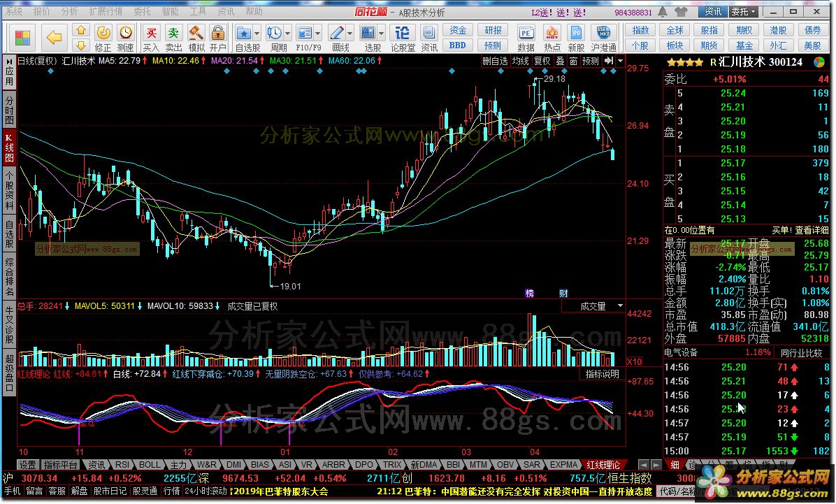Click the colorful home grid icon
Image resolution: width=836 pixels, height=504 pixels.
coord(23,38)
